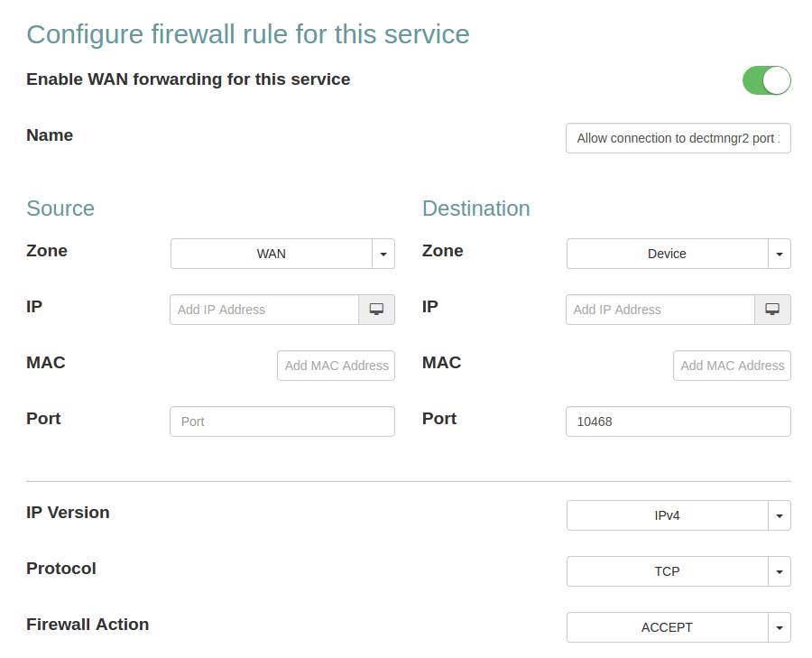Click the TCP protocol selector button
The width and height of the screenshot is (812, 658).
click(667, 572)
